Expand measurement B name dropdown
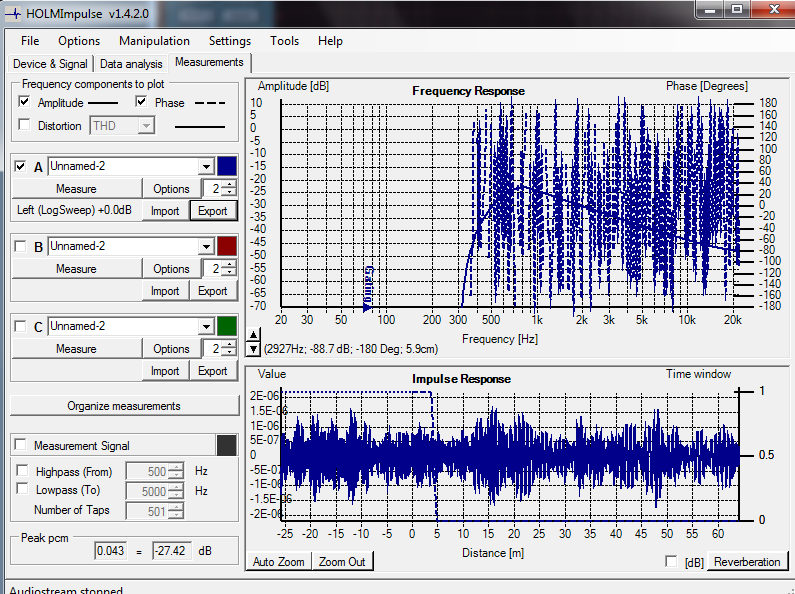The image size is (795, 594). pyautogui.click(x=206, y=247)
